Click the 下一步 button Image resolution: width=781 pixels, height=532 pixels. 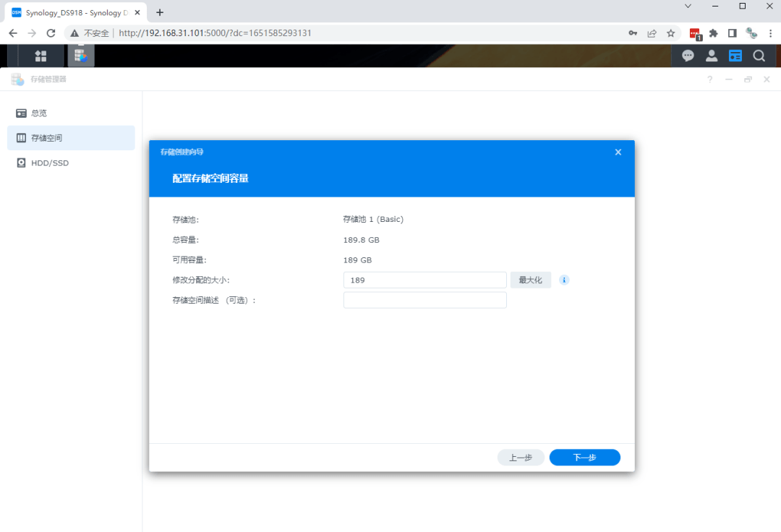[x=584, y=457]
